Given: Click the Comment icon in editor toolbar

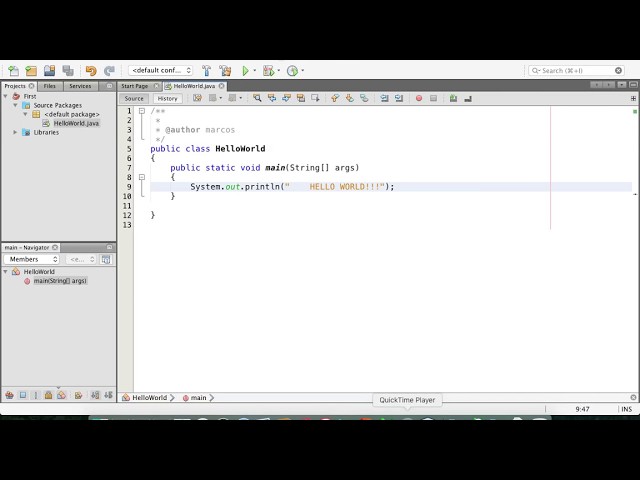Looking at the screenshot, I should pyautogui.click(x=453, y=98).
